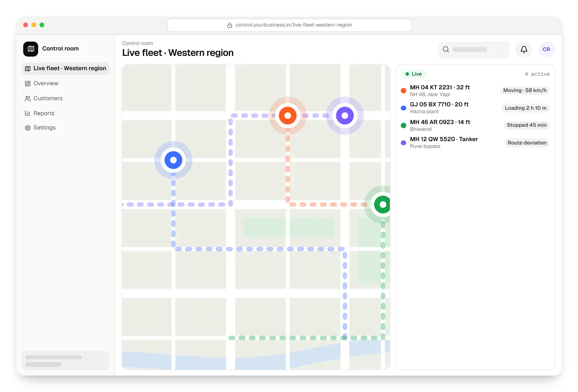Open Reports section

tap(44, 113)
